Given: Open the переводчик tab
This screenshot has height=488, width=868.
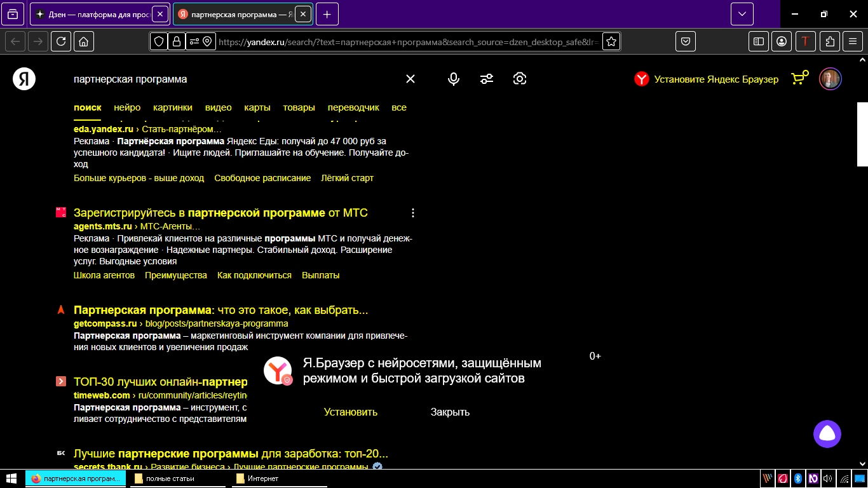Looking at the screenshot, I should [x=353, y=107].
